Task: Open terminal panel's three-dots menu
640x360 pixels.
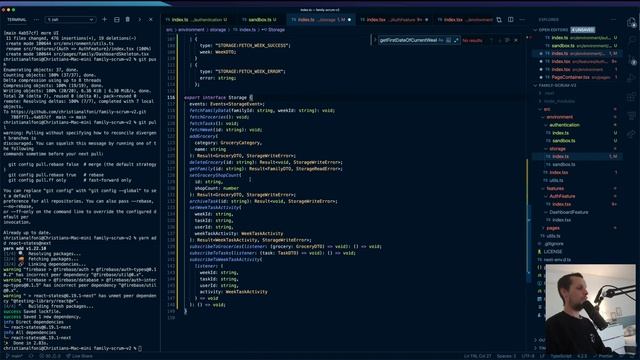Action: 36,19
